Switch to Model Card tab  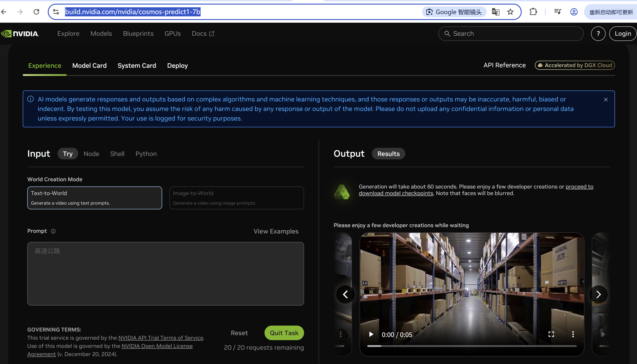coord(90,65)
